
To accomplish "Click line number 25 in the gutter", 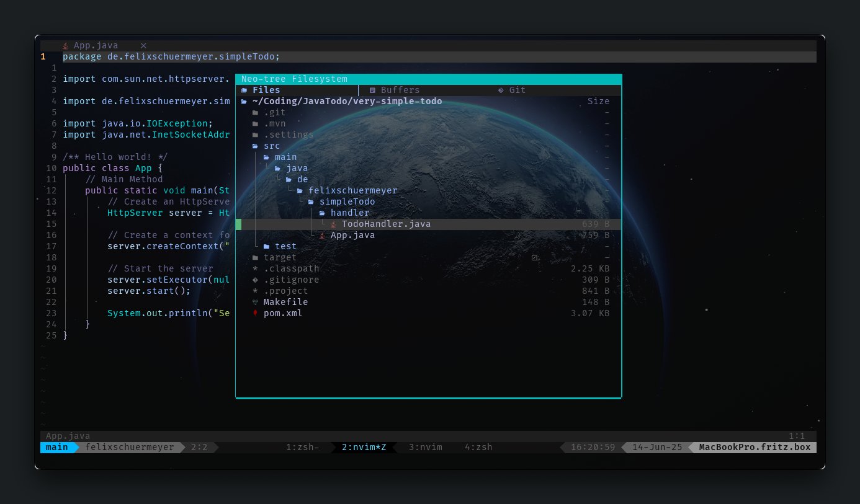I will [52, 335].
